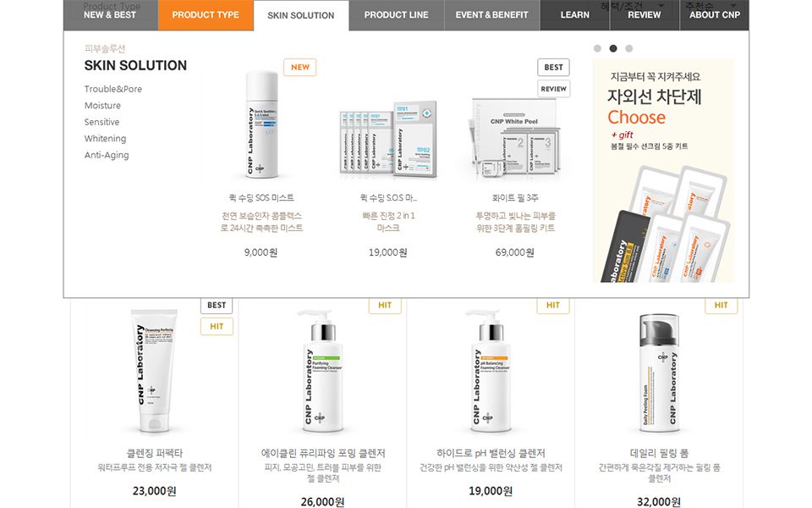Open the SOS mist spray product image
This screenshot has width=812, height=508.
(x=261, y=125)
